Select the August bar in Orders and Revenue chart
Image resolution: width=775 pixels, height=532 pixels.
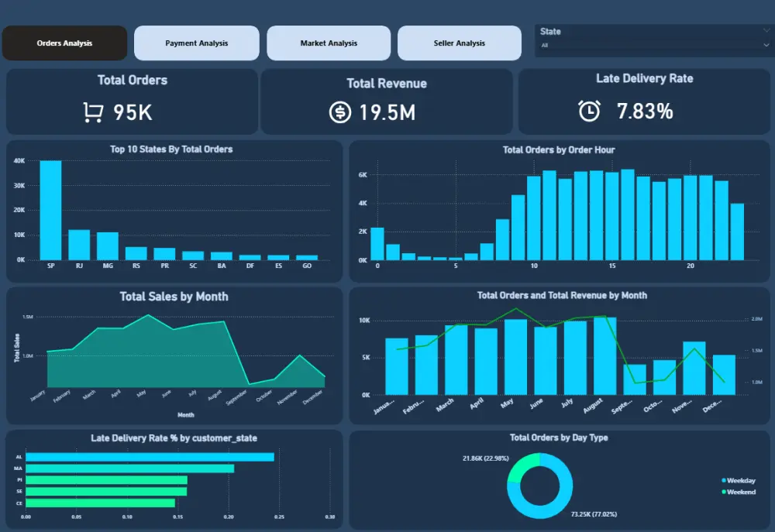pos(605,356)
